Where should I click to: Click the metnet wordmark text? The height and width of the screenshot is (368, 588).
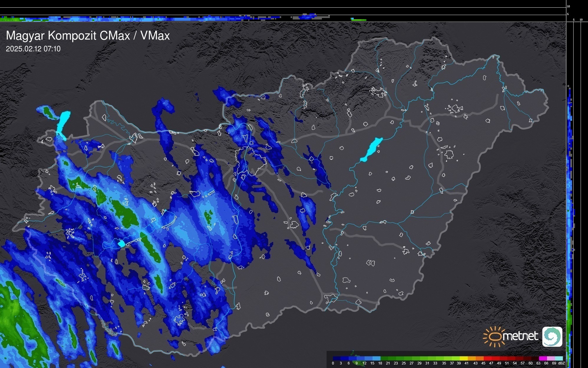(x=520, y=336)
